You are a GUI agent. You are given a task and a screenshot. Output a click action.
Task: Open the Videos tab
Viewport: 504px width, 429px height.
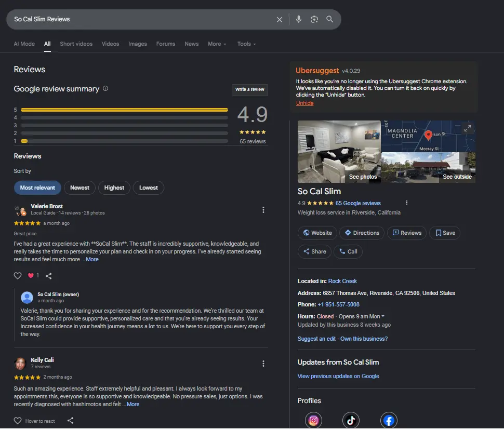pos(110,44)
